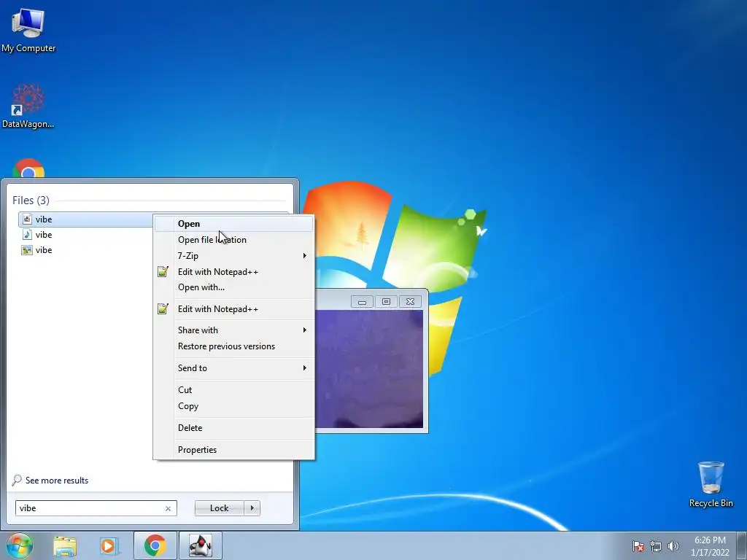Click the Files (3) results header

tap(31, 201)
